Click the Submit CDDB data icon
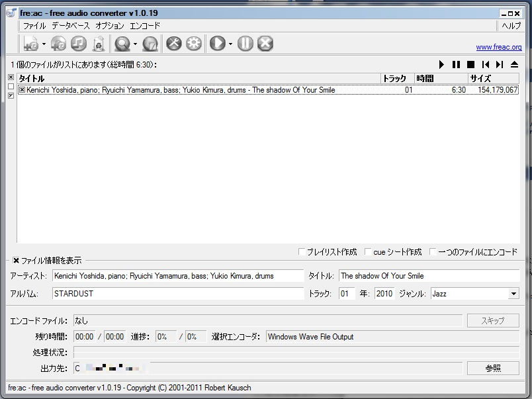This screenshot has height=399, width=532. coord(150,44)
